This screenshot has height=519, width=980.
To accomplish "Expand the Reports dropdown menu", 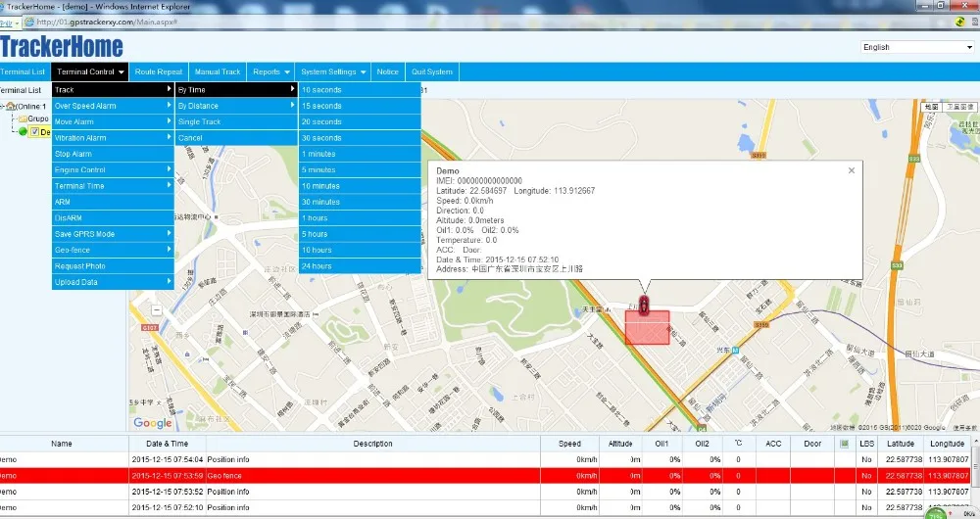I will (x=271, y=71).
